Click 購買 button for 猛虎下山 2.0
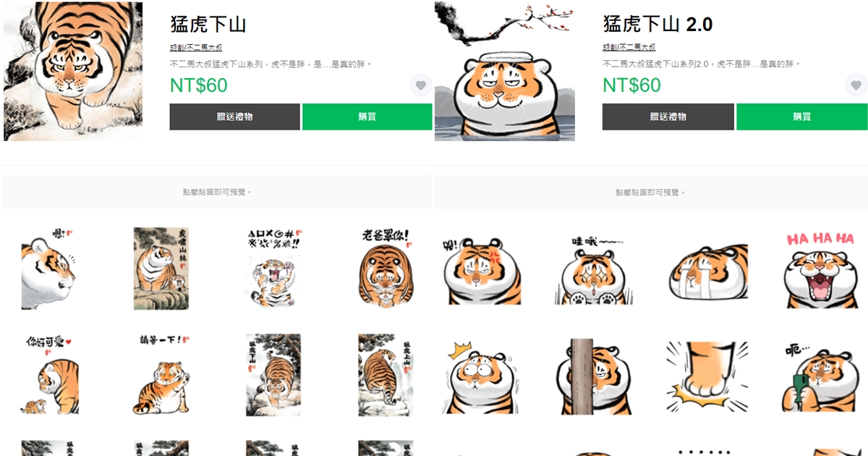This screenshot has width=868, height=456. click(x=801, y=117)
